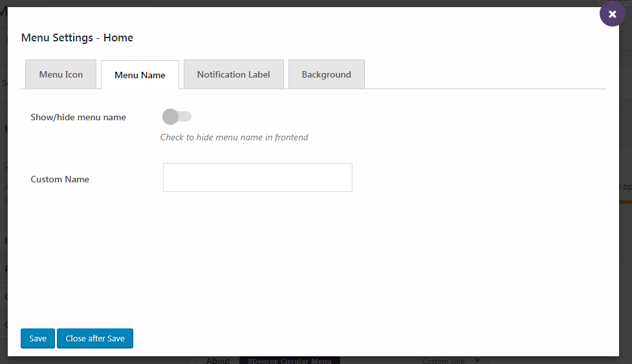Select the About menu item behind dialog
The image size is (632, 364).
tap(218, 361)
